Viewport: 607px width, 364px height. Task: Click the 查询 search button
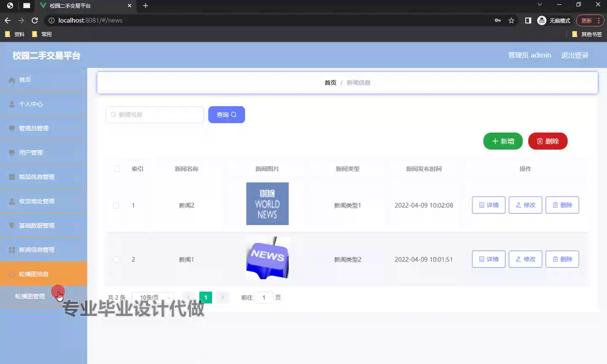click(x=226, y=115)
